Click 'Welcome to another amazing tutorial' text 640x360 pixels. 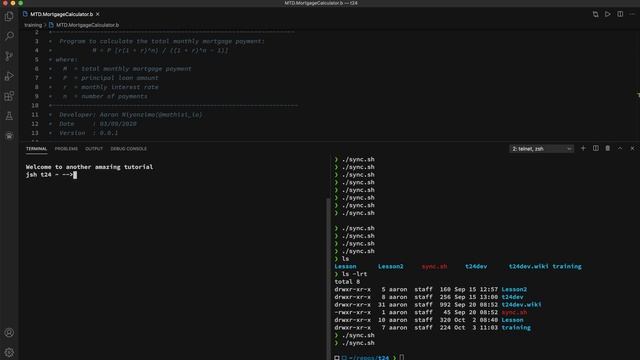(x=89, y=167)
